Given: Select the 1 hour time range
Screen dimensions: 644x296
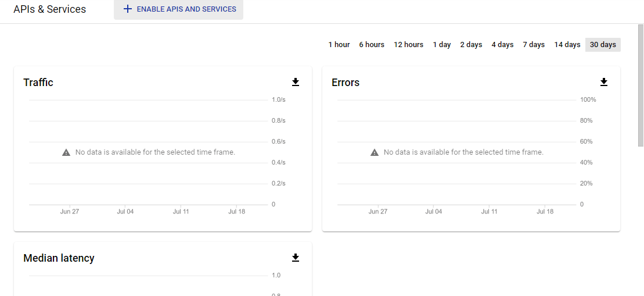Looking at the screenshot, I should (339, 45).
